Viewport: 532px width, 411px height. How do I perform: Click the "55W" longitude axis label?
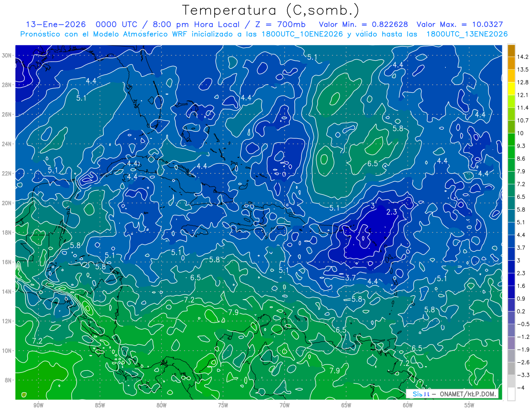pyautogui.click(x=469, y=405)
